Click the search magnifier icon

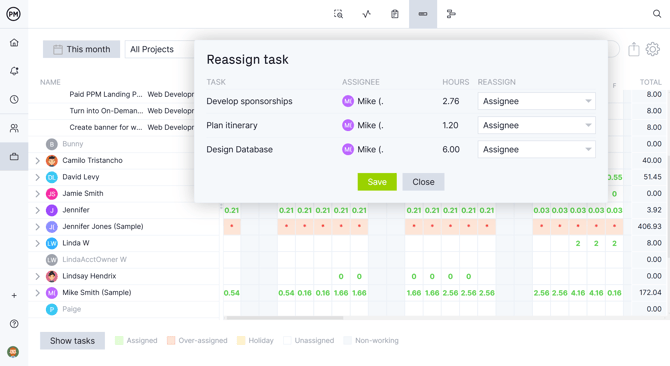(657, 14)
